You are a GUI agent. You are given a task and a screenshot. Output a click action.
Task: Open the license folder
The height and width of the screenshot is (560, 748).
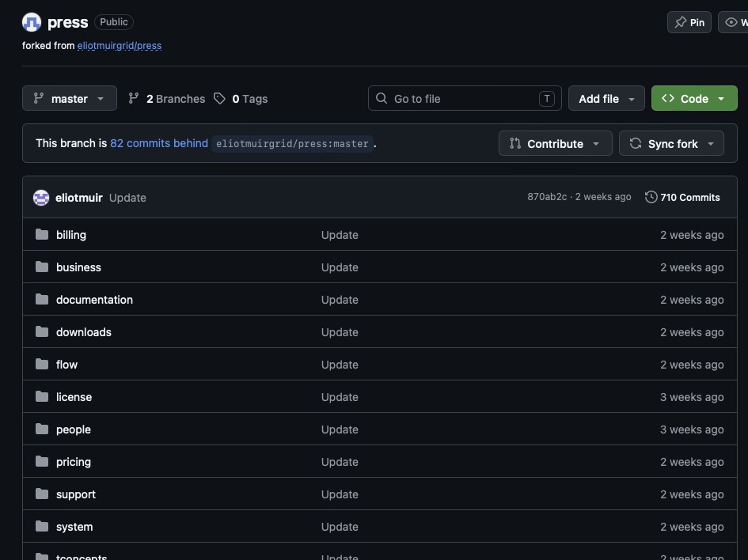coord(74,397)
